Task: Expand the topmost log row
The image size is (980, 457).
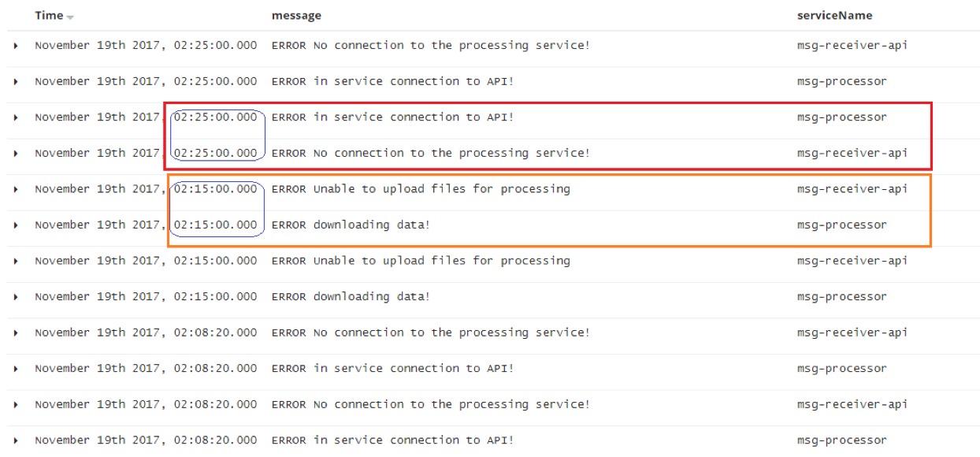Action: (x=16, y=46)
